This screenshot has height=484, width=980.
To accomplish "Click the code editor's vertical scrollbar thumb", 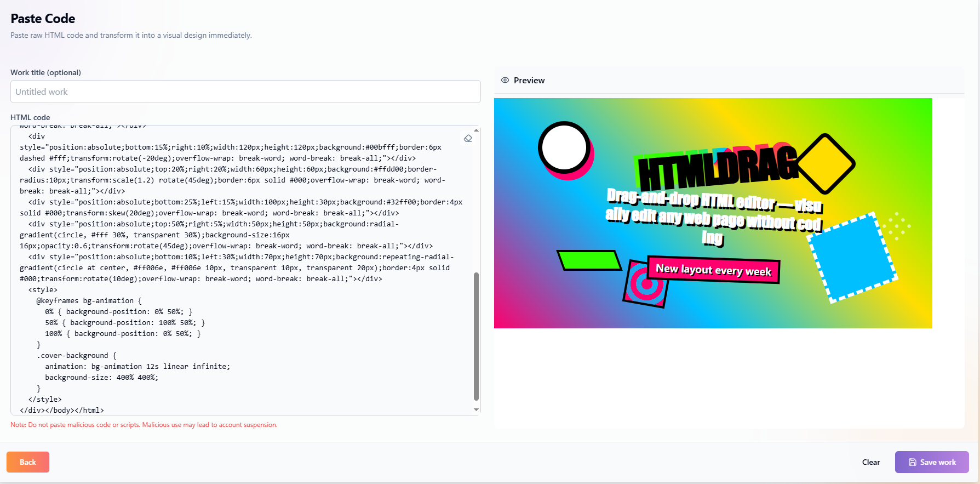I will pyautogui.click(x=476, y=336).
